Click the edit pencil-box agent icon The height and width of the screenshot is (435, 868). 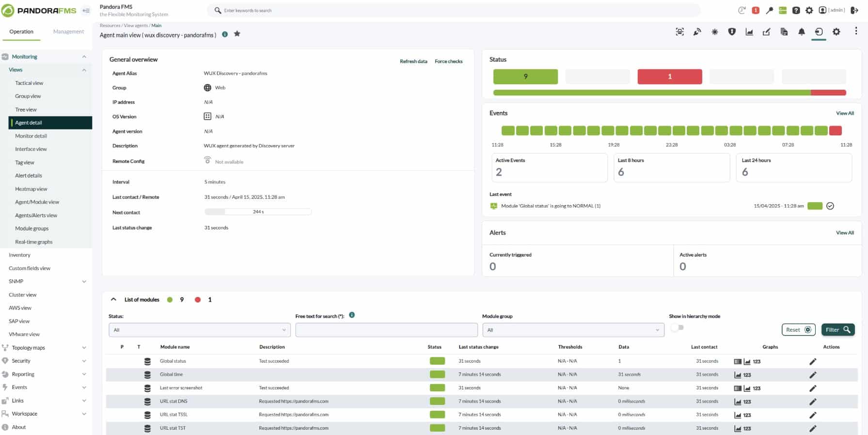click(x=766, y=32)
